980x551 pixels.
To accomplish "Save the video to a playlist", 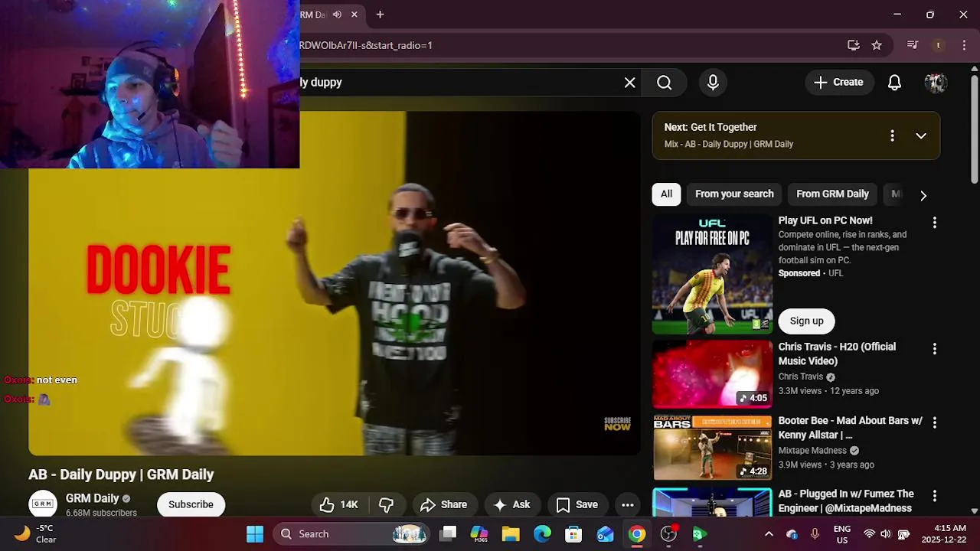I will pos(577,504).
